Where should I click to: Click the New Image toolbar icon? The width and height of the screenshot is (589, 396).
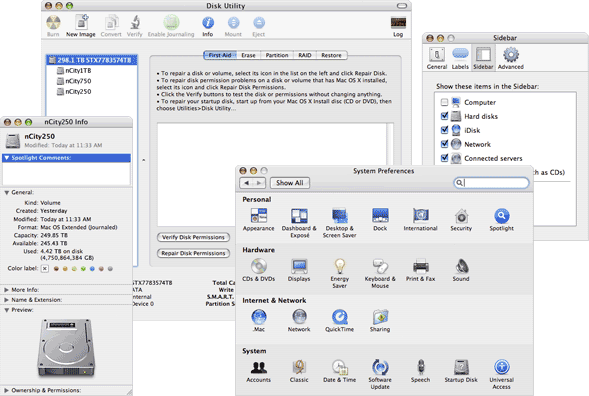click(x=81, y=26)
